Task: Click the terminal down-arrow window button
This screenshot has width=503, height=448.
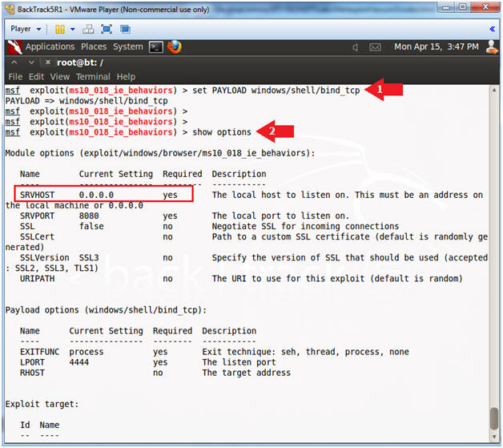Action: [x=31, y=63]
